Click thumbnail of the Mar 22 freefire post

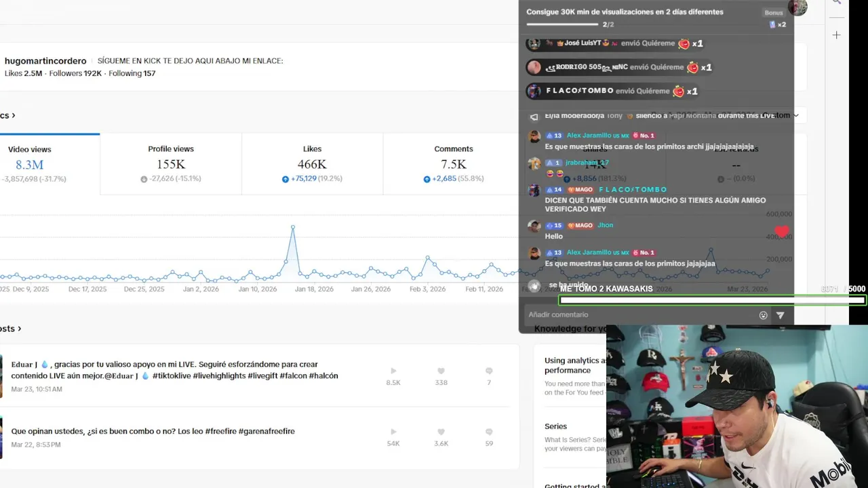[1, 437]
